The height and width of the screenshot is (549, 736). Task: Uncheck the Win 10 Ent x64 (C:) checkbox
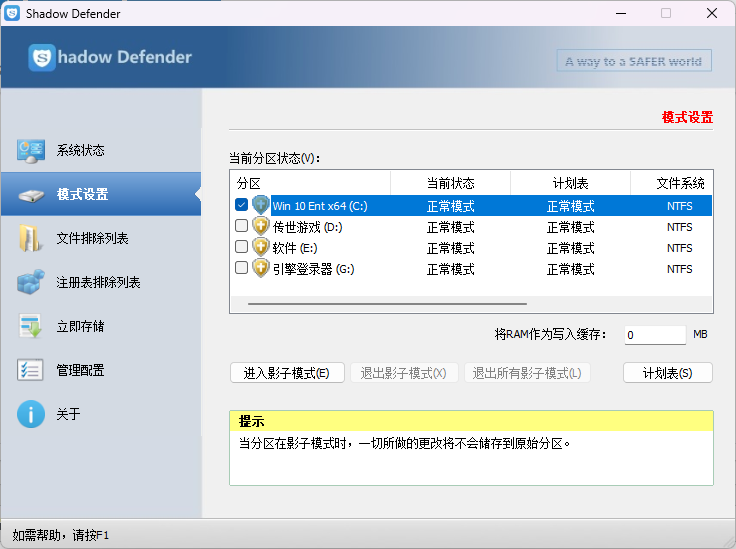tap(241, 205)
